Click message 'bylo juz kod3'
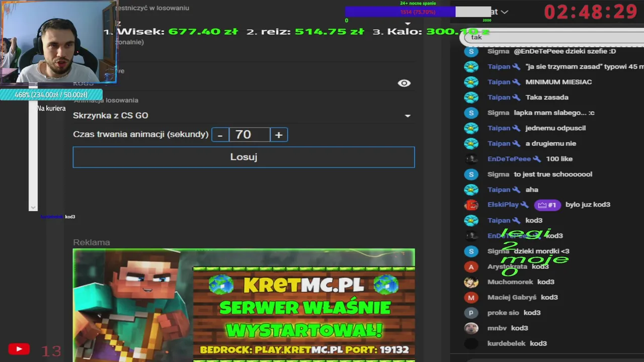Image resolution: width=644 pixels, height=362 pixels. 588,205
